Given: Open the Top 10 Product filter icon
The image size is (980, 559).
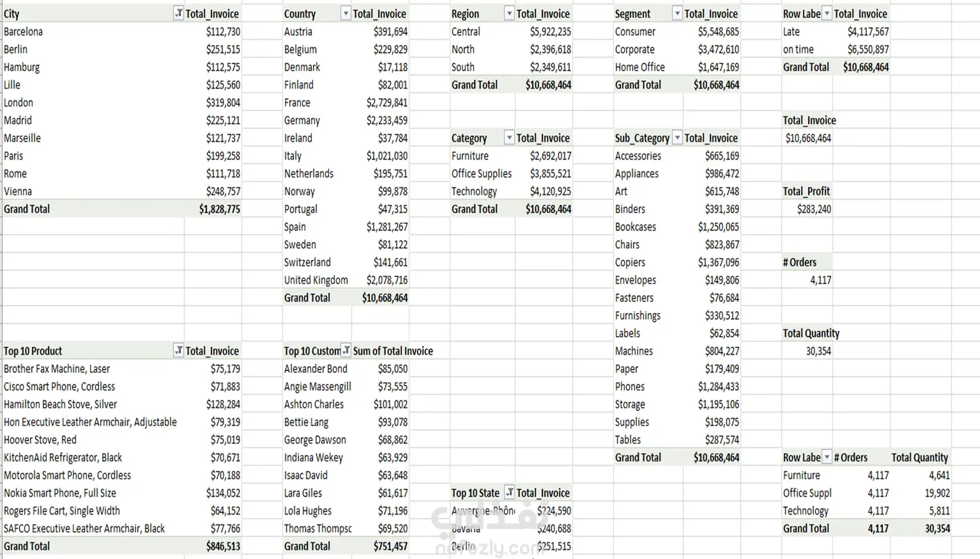Looking at the screenshot, I should click(x=178, y=350).
